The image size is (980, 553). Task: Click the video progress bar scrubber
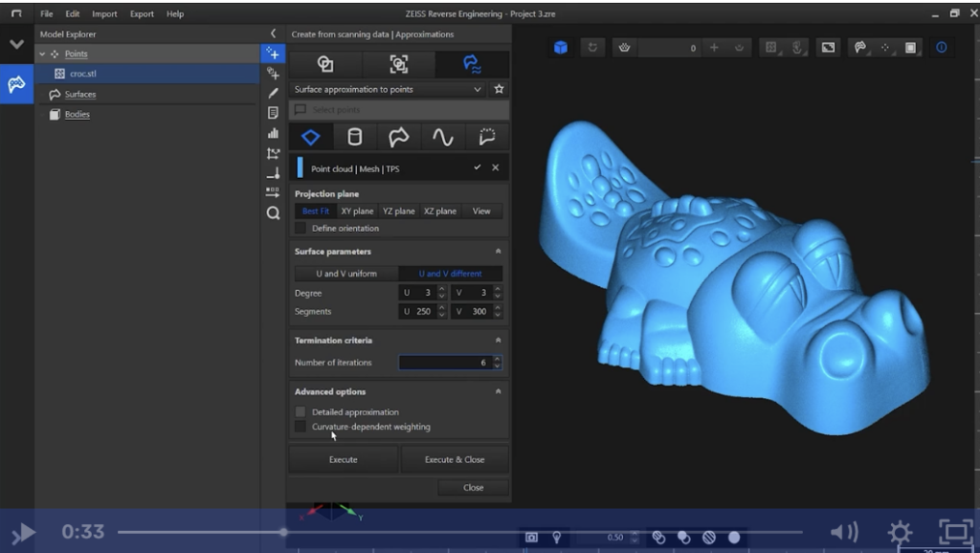tap(283, 532)
